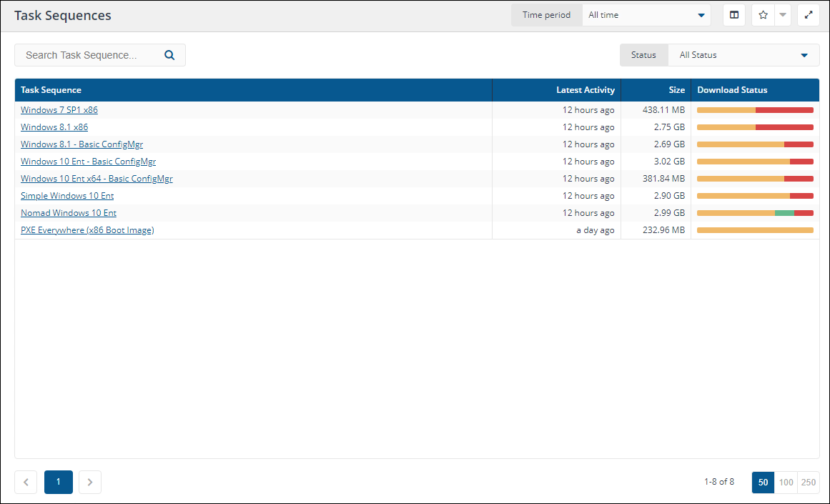Sort by Task Sequence column header
The width and height of the screenshot is (830, 504).
[51, 90]
